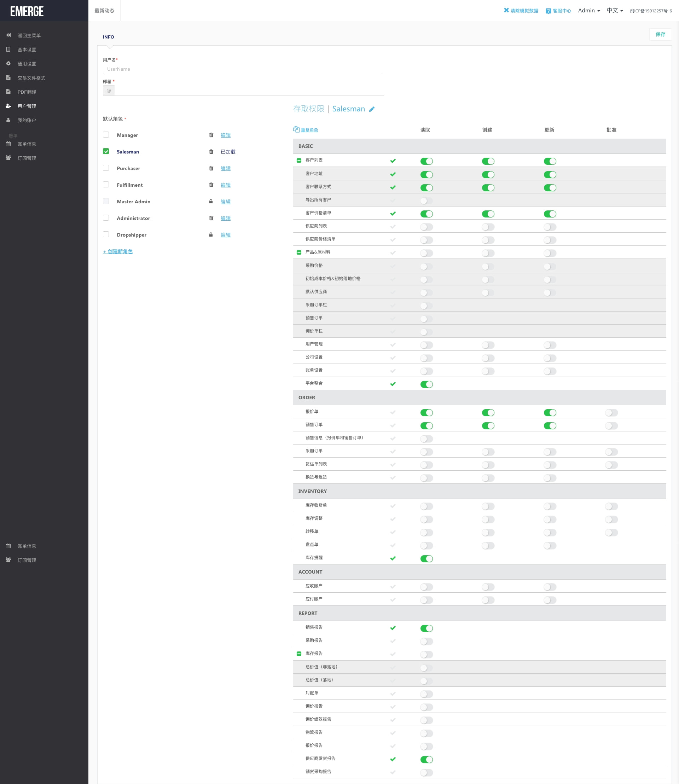Click the green checkmark in 平台整合 row
Screen dimensions: 679x784
pos(393,384)
